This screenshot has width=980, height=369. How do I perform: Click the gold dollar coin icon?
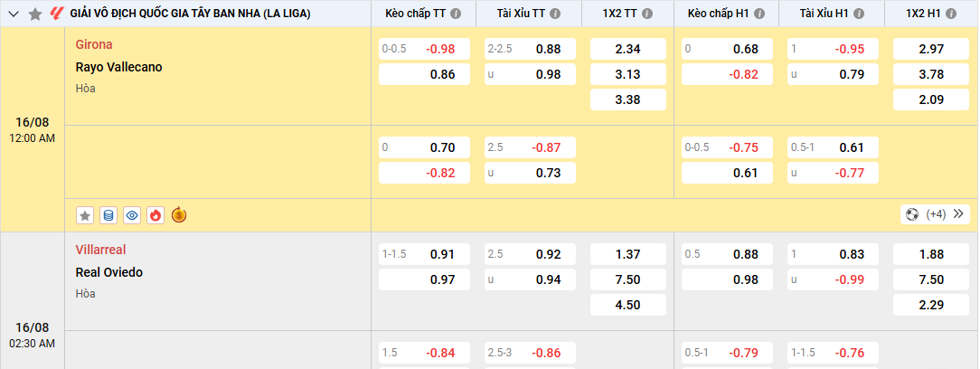pyautogui.click(x=179, y=215)
